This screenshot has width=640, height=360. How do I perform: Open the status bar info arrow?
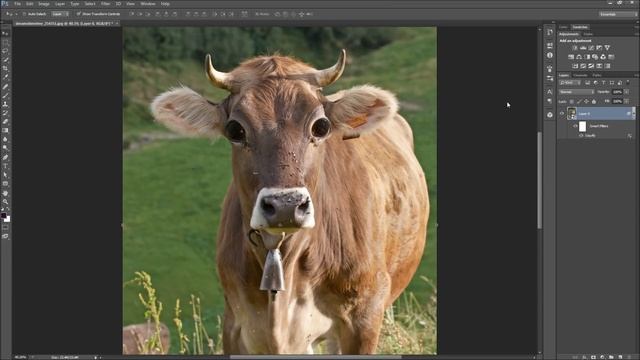point(96,357)
